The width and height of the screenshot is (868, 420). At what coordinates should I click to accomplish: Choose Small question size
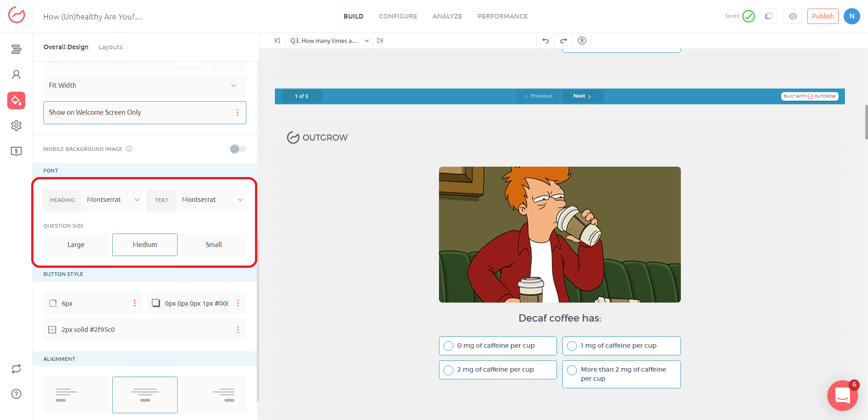click(x=214, y=245)
